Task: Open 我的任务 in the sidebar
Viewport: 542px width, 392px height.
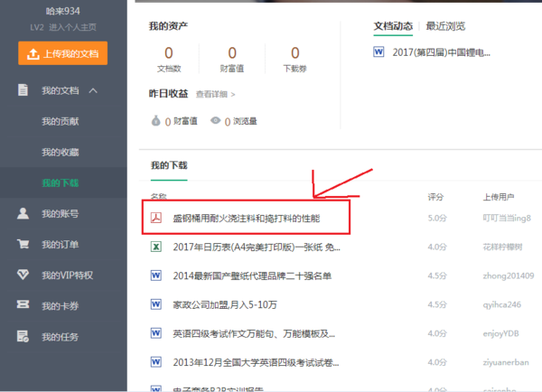Action: click(x=61, y=337)
